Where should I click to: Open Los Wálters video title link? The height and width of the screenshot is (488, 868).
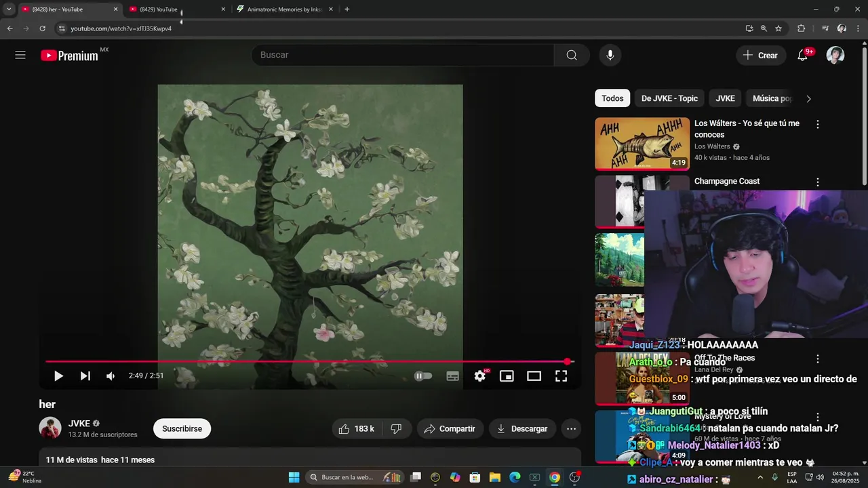tap(747, 129)
